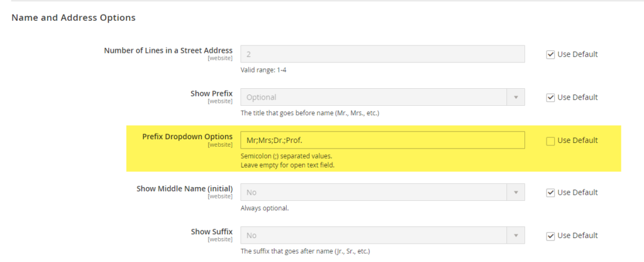644x262 pixels.
Task: Uncheck Use Default for Show Middle Name
Action: (551, 193)
